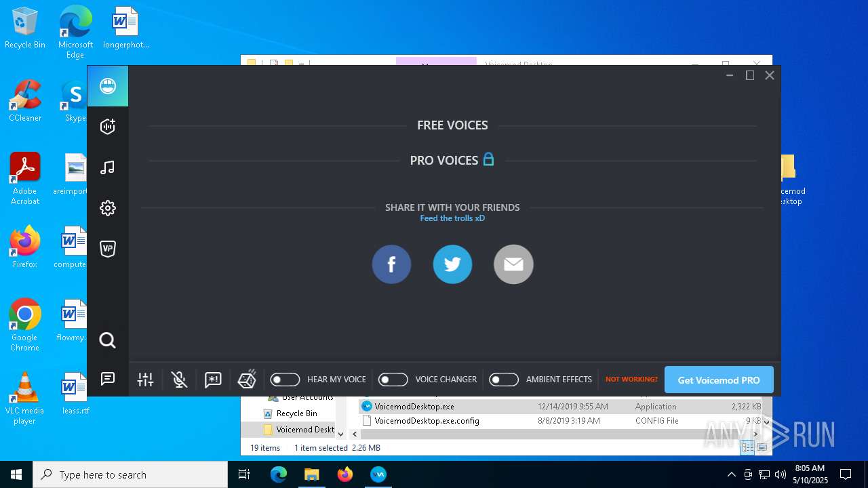Toggle the mute microphone icon

[179, 380]
